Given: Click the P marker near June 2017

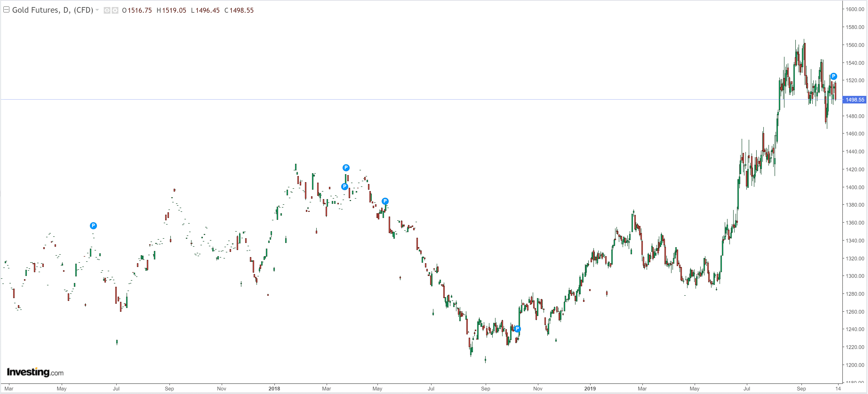Looking at the screenshot, I should pos(93,226).
